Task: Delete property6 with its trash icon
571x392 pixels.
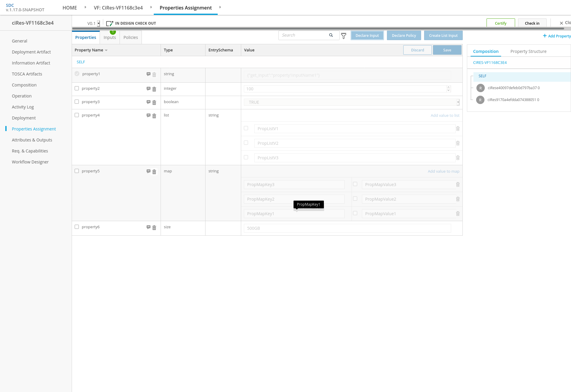Action: pos(154,228)
